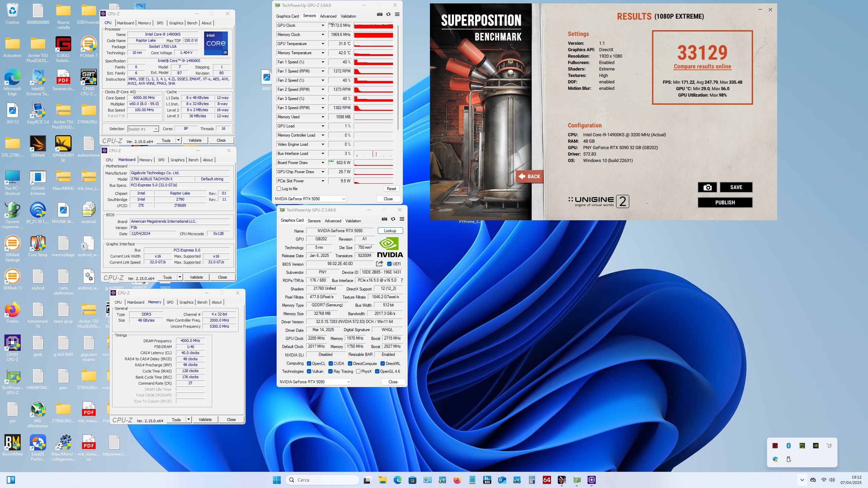The image size is (868, 488).
Task: Open the 3DMark desktop icon
Action: [38, 146]
